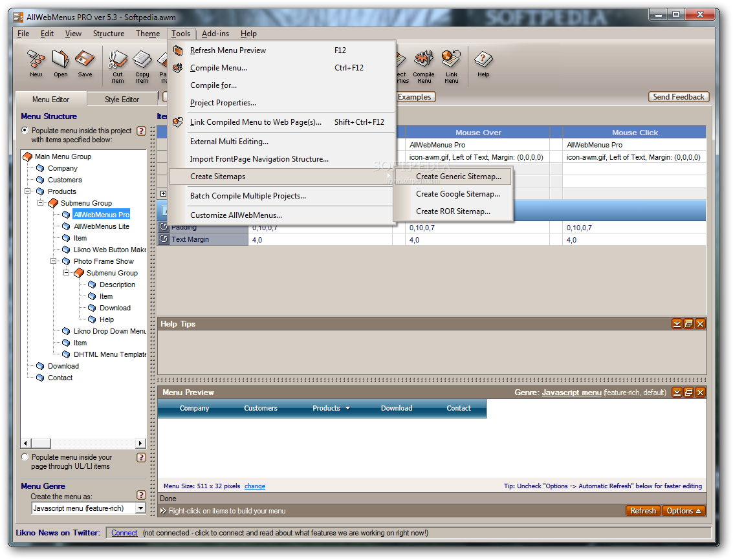Switch to the Menu Editor tab
This screenshot has height=560, width=733.
point(51,100)
